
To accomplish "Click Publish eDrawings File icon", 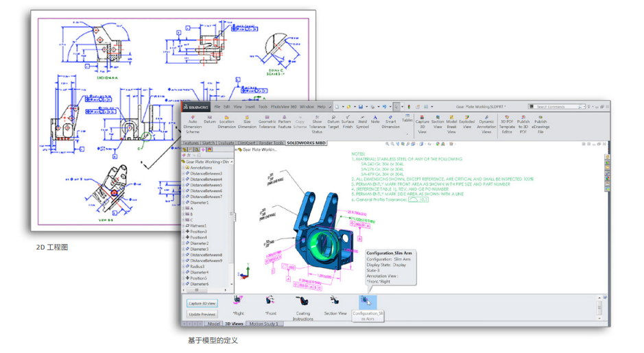I will coord(540,123).
